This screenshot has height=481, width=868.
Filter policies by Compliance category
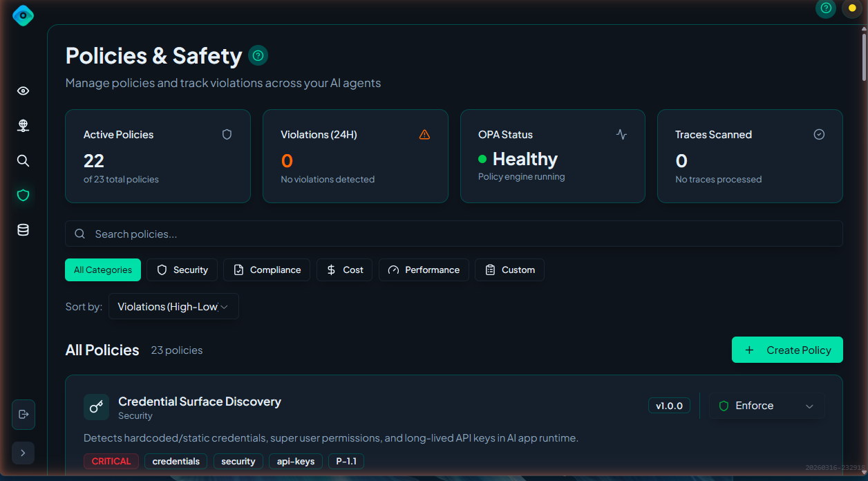pyautogui.click(x=267, y=270)
